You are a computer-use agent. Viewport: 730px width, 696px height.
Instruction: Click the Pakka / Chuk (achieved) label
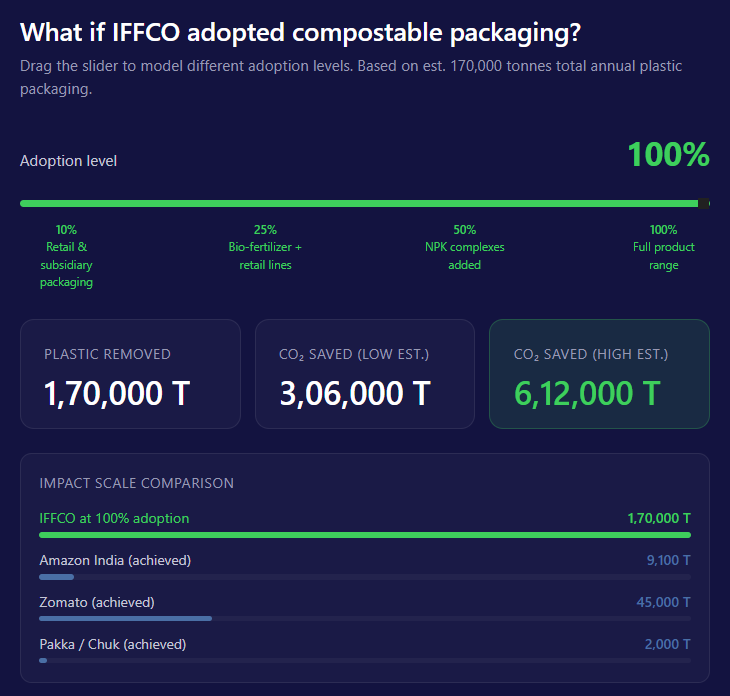point(112,644)
